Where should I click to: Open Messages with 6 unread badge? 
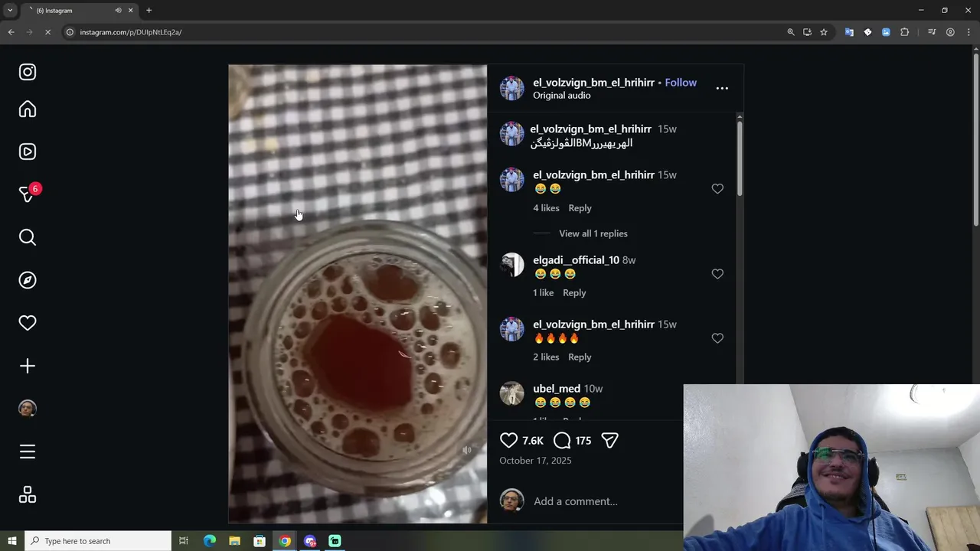click(x=28, y=194)
